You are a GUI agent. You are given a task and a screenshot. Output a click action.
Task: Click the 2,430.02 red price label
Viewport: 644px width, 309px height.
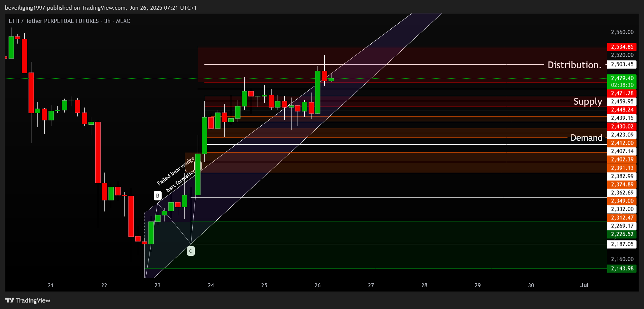coord(622,126)
